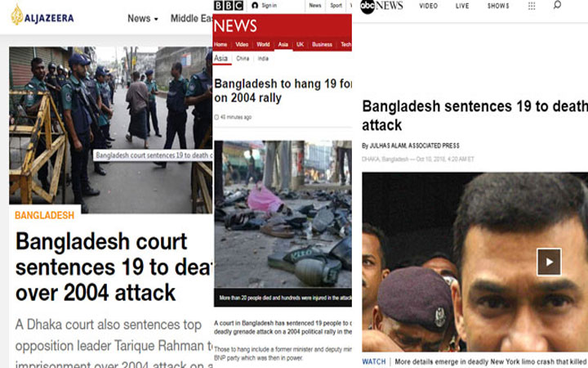Click the BBC Sign in account icon

coord(255,5)
